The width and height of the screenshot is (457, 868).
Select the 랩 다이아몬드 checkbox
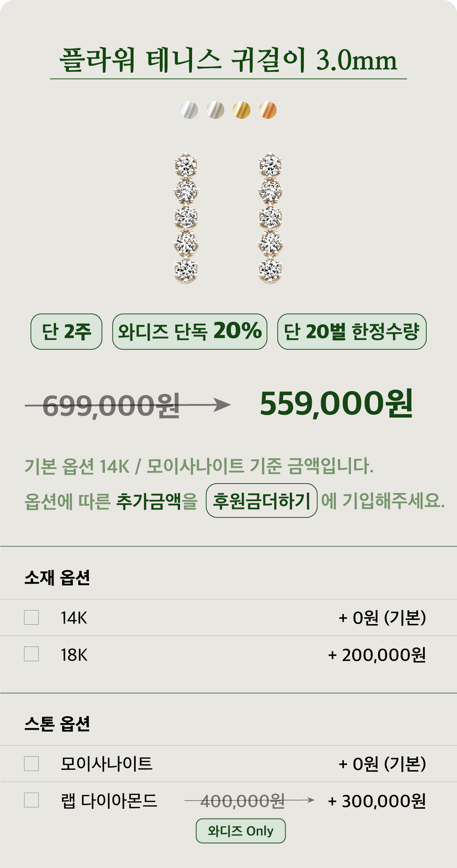pos(31,800)
